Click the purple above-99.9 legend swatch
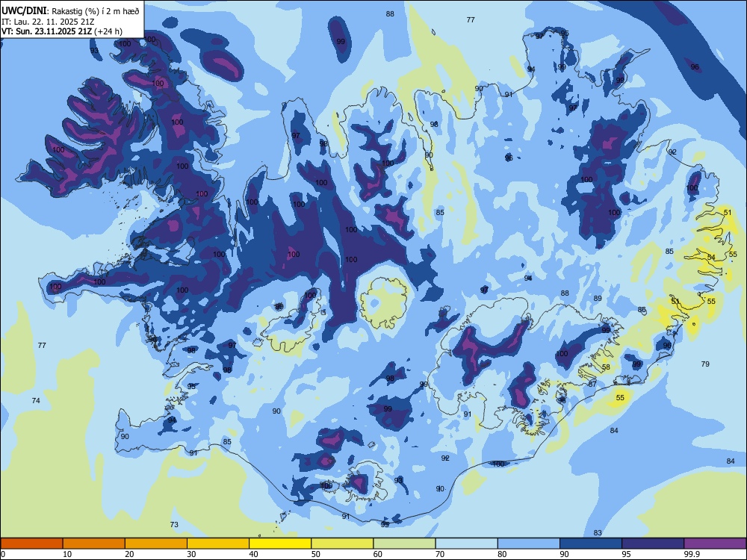 (x=715, y=544)
